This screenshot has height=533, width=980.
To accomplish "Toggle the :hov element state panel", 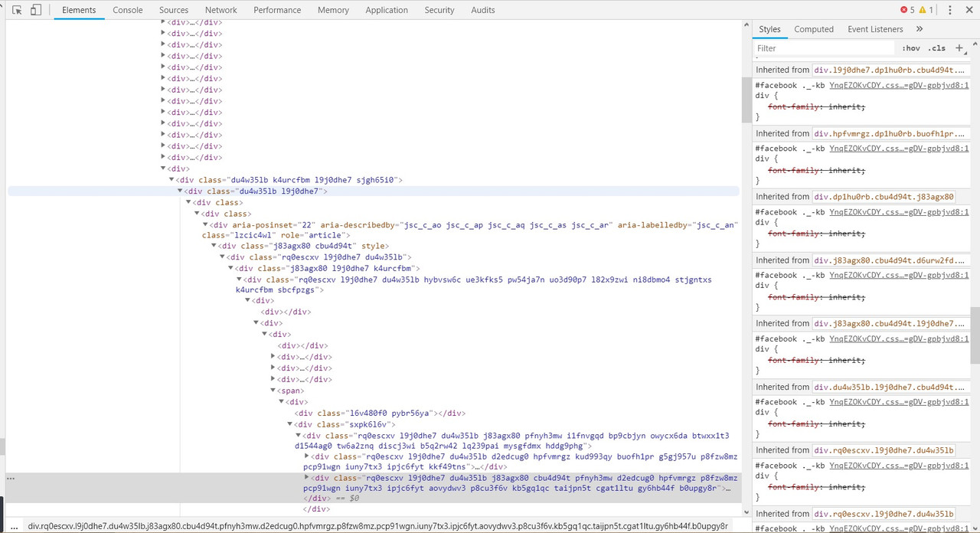I will click(x=911, y=48).
